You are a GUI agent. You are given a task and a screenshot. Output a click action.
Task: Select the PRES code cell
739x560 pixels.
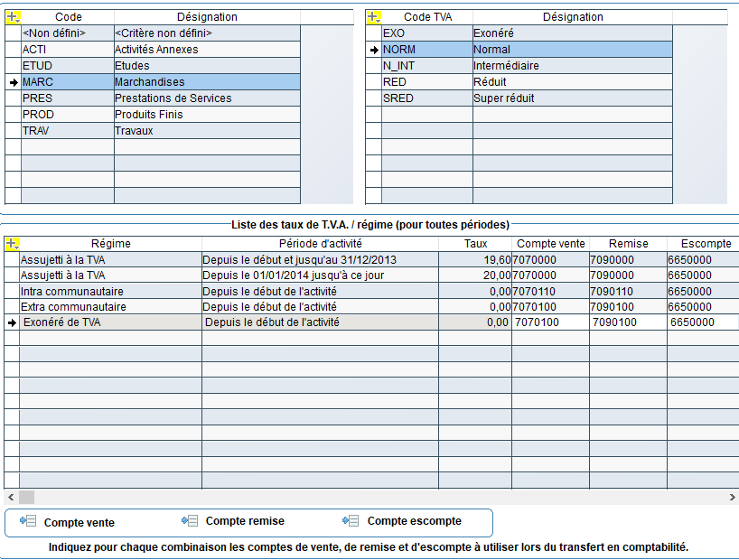click(68, 98)
